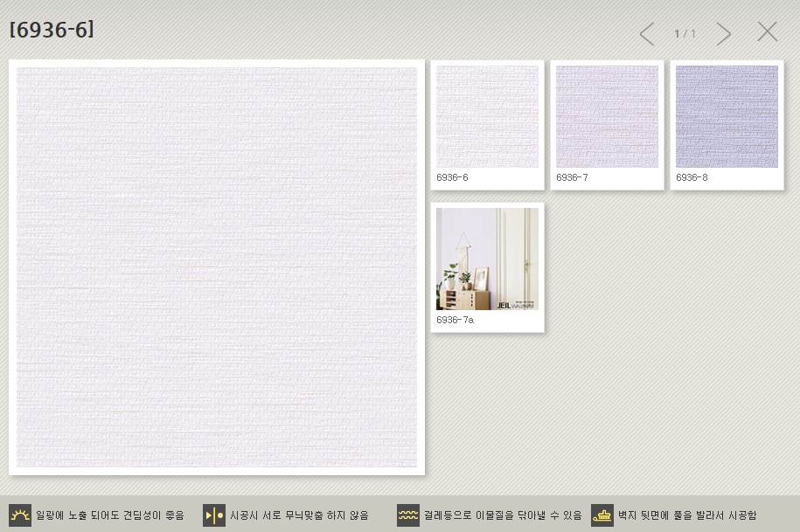
Task: Click the 6936-7 label text
Action: coord(572,177)
